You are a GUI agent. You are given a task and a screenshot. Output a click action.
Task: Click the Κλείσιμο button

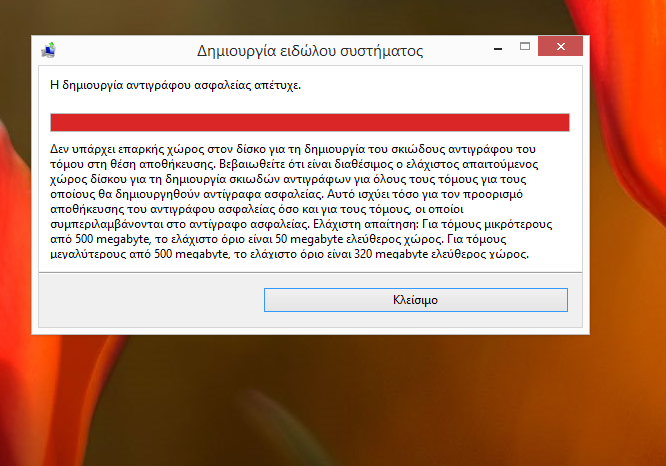click(x=415, y=300)
